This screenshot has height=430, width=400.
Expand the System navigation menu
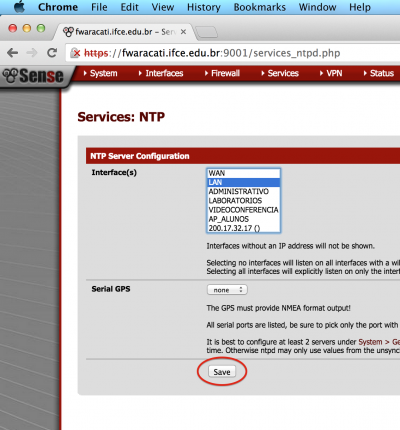point(100,73)
